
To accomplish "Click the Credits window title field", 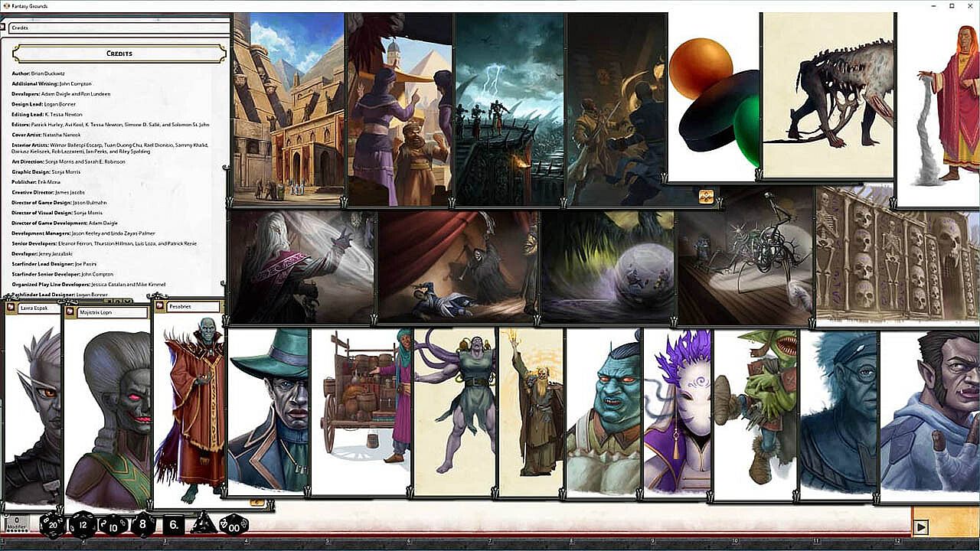I will [x=119, y=28].
